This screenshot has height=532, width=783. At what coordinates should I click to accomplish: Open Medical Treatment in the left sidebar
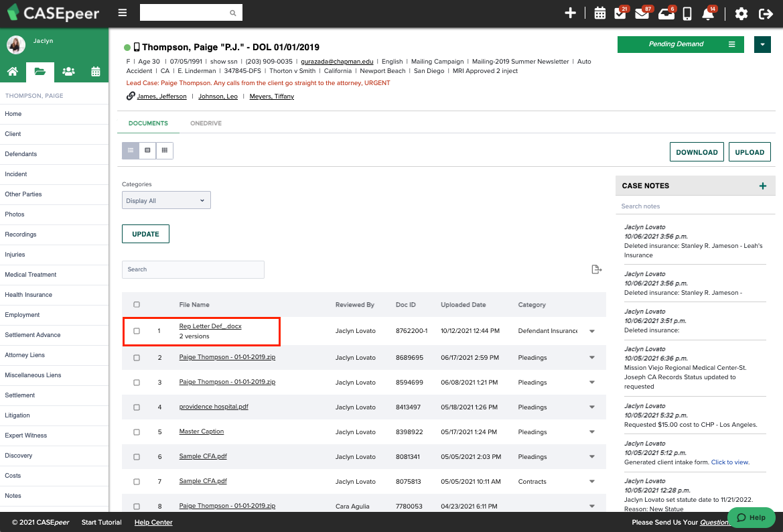(31, 275)
